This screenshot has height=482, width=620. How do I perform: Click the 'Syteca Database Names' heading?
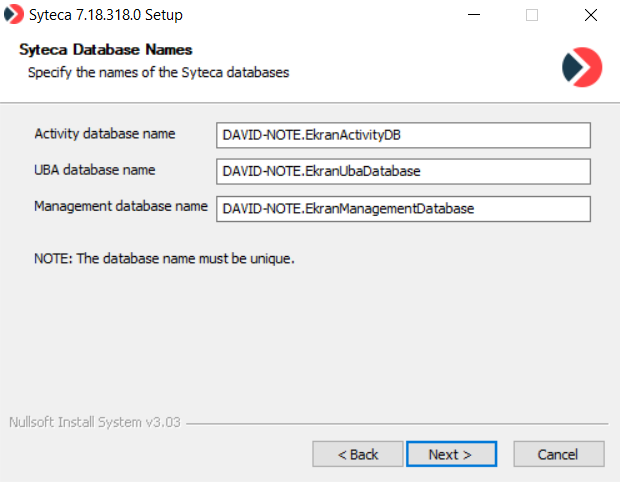[106, 50]
